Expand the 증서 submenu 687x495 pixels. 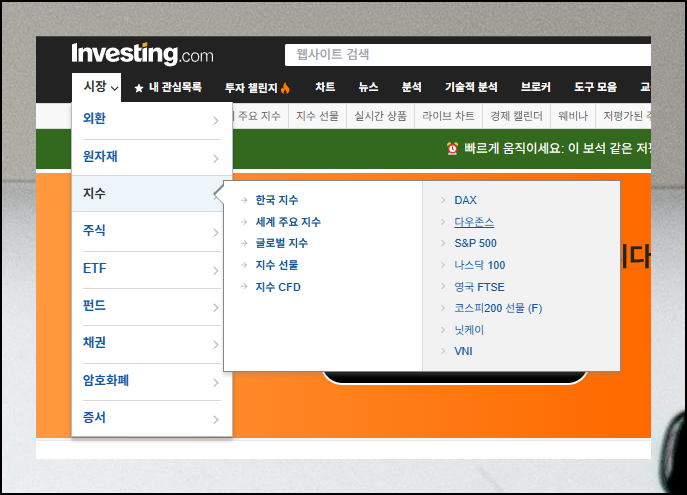(x=152, y=418)
